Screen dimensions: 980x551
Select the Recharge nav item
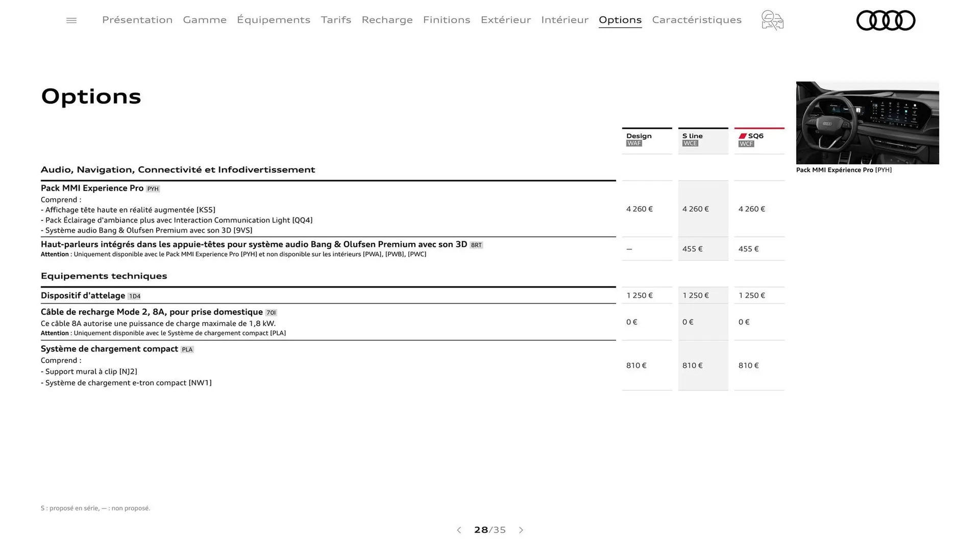pyautogui.click(x=387, y=20)
